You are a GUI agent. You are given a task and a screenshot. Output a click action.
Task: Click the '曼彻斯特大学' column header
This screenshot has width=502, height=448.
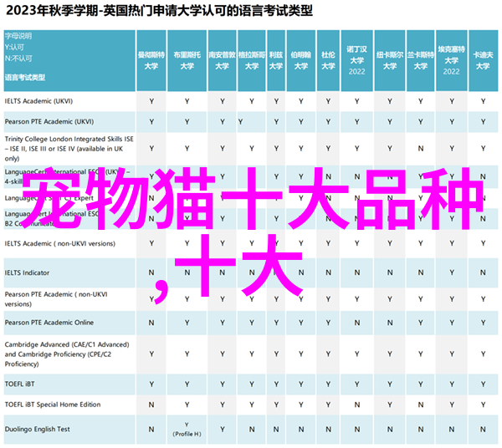151,60
